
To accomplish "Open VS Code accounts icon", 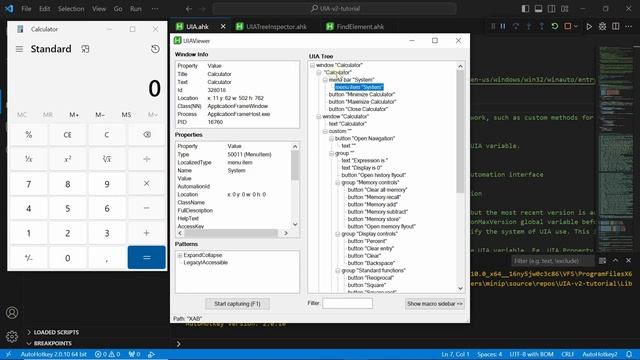I will click(12, 313).
